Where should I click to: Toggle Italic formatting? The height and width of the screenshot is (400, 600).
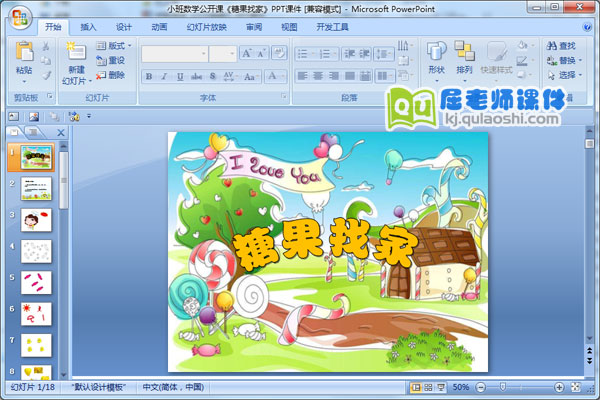coord(165,76)
